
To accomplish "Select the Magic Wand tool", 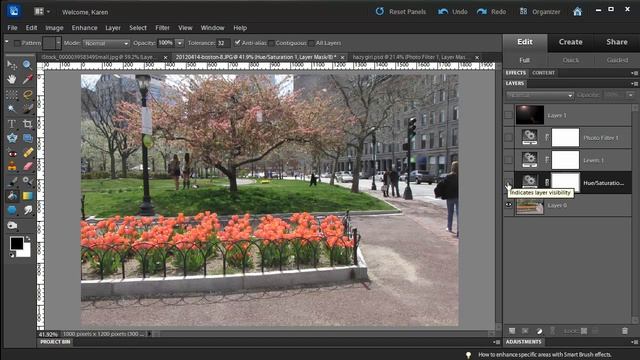I will coord(12,109).
